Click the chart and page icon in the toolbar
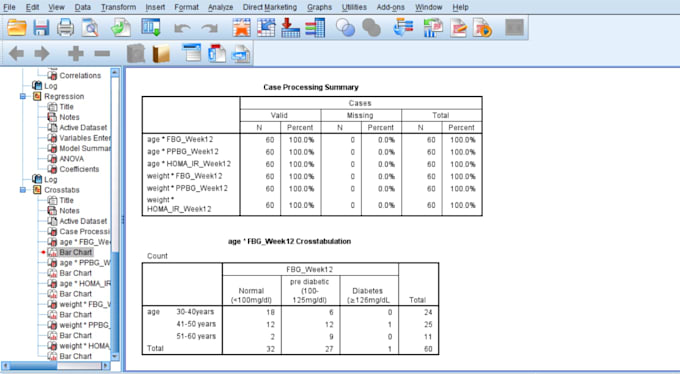This screenshot has height=374, width=680. [x=433, y=28]
